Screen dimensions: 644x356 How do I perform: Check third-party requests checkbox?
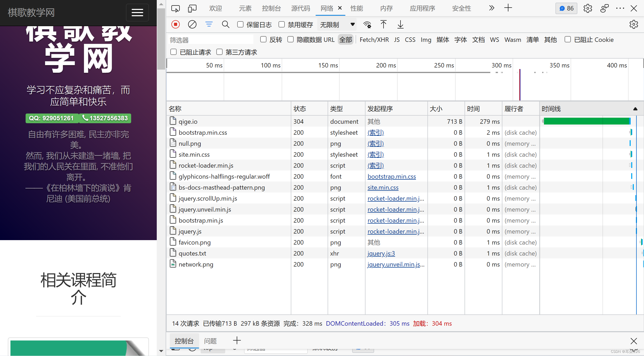219,52
